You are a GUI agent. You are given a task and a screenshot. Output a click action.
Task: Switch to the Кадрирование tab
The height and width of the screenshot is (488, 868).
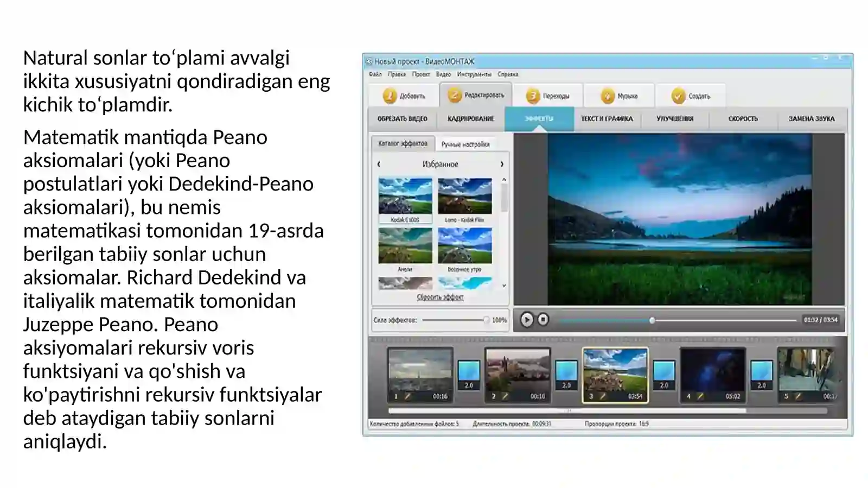pos(471,119)
